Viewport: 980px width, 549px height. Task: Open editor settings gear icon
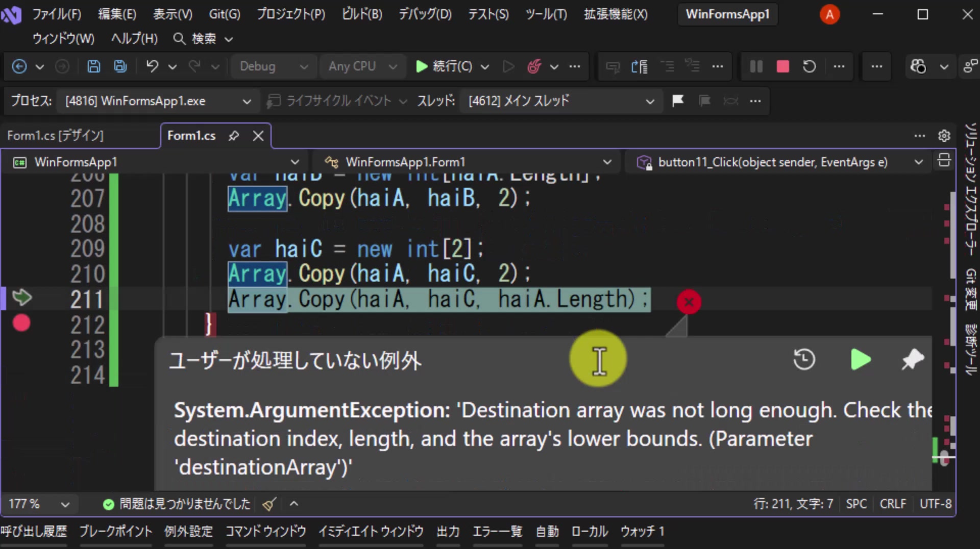[944, 136]
